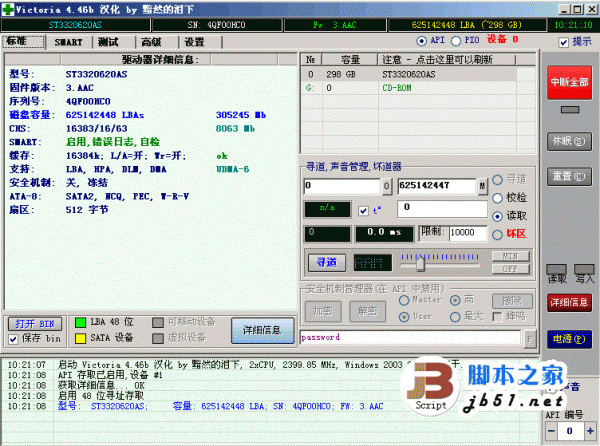Click the 容量 column header
Viewport: 600px width, 446px height.
click(350, 59)
